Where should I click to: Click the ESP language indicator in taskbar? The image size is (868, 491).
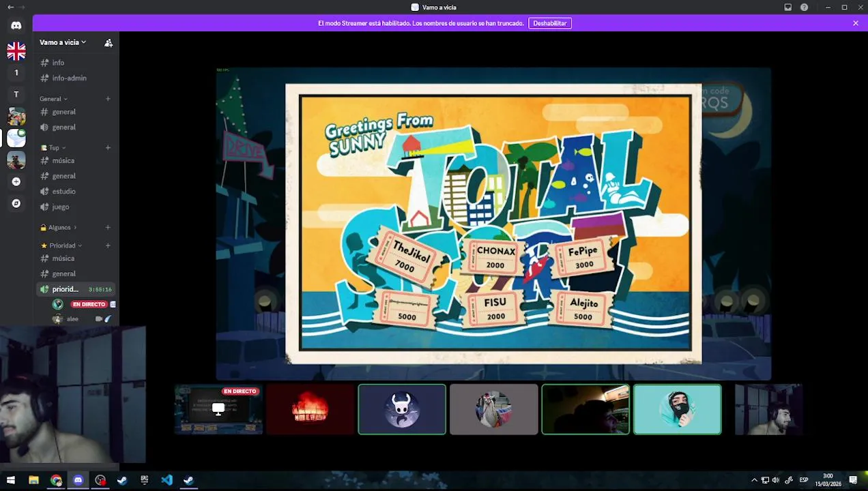[804, 480]
